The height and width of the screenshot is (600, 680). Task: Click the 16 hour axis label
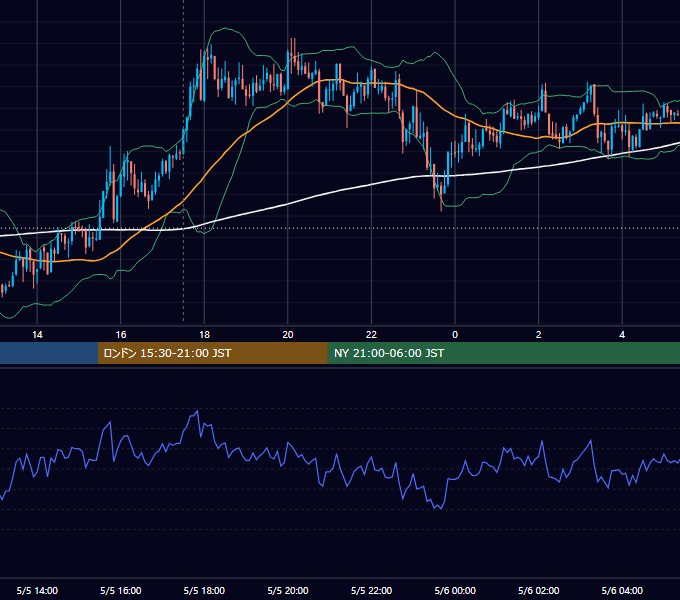(121, 335)
